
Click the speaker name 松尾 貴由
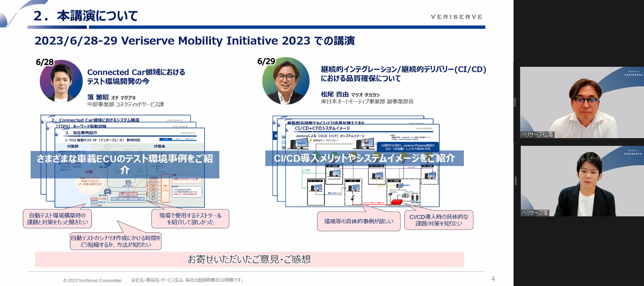tap(335, 94)
